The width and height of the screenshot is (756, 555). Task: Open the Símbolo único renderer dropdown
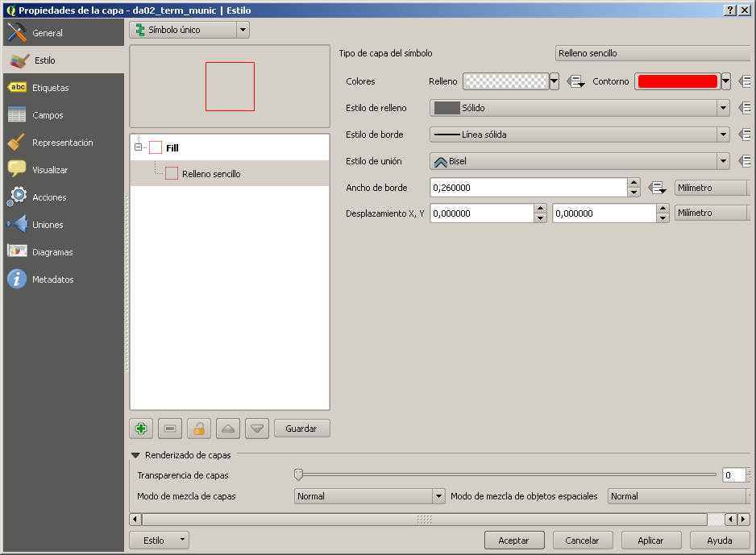189,30
